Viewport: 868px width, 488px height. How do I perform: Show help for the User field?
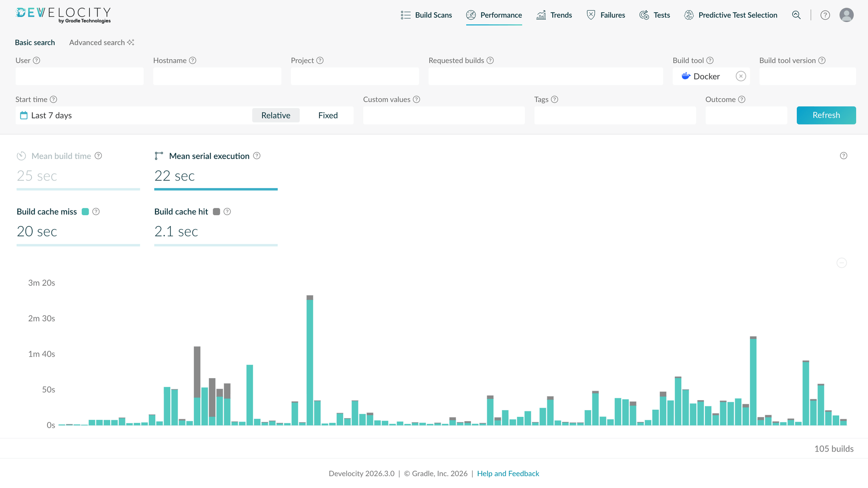click(x=36, y=61)
